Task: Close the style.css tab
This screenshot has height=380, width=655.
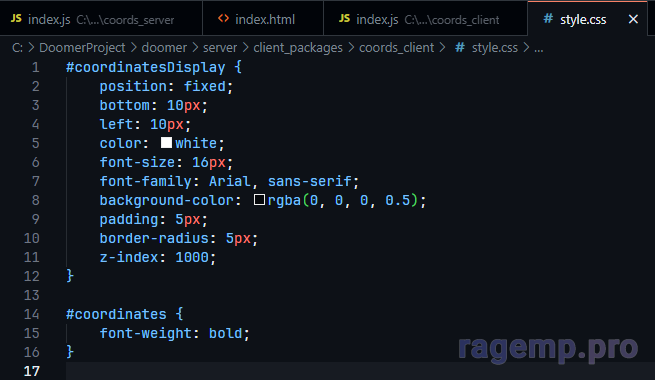Action: [633, 19]
